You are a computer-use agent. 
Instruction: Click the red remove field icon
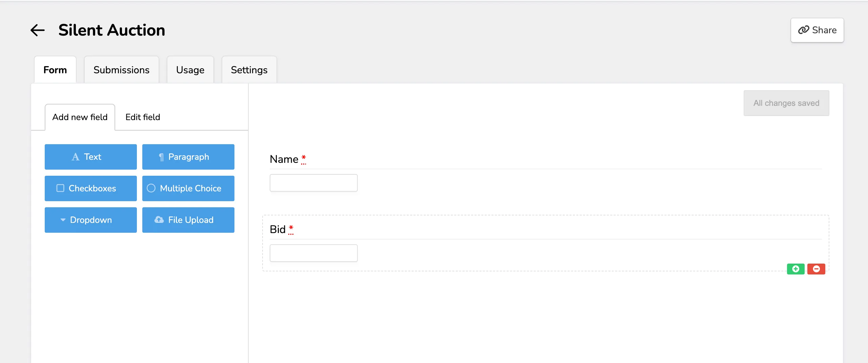pos(816,269)
